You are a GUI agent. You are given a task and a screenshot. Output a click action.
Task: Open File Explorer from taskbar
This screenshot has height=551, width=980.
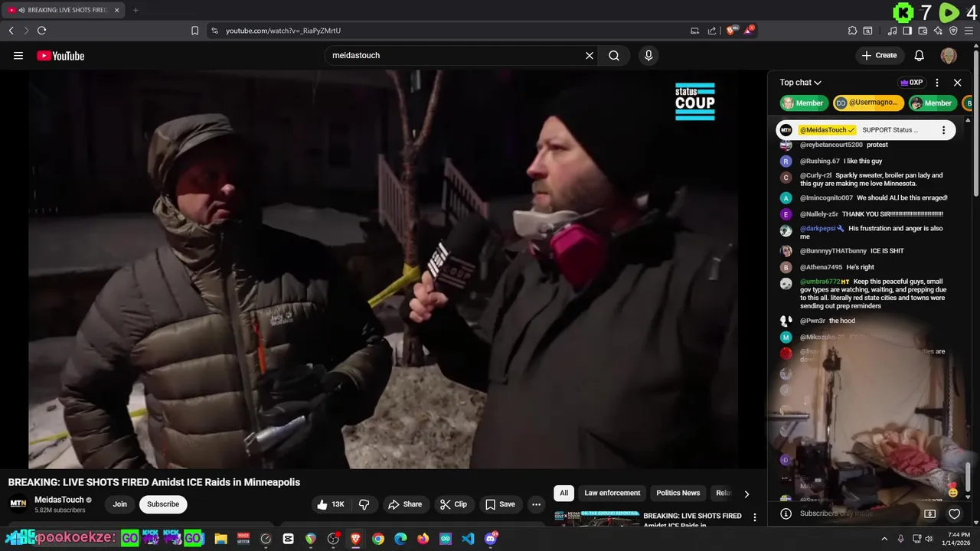(x=220, y=539)
